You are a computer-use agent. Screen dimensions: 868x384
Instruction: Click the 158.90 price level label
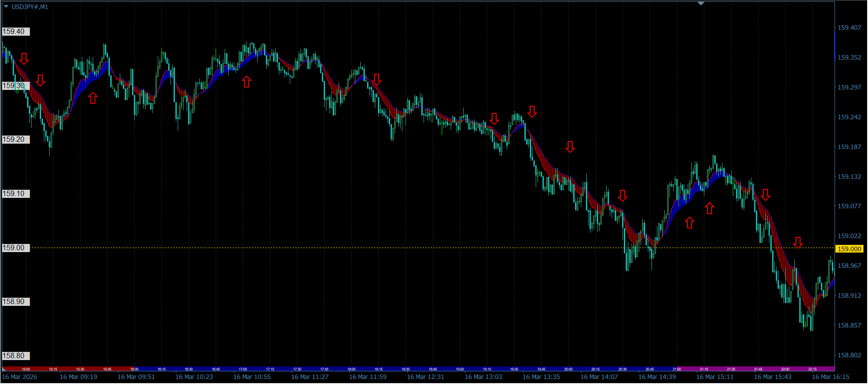coord(15,302)
